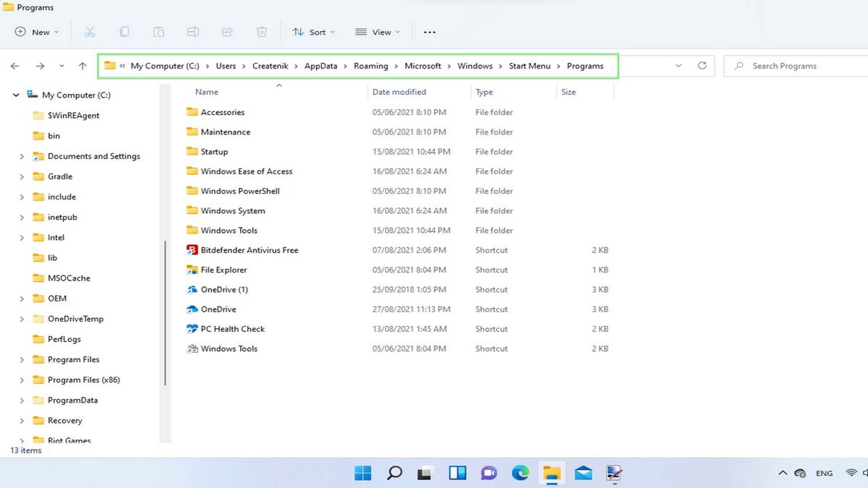Navigate up using the up-arrow icon
The image size is (868, 488).
click(x=82, y=65)
